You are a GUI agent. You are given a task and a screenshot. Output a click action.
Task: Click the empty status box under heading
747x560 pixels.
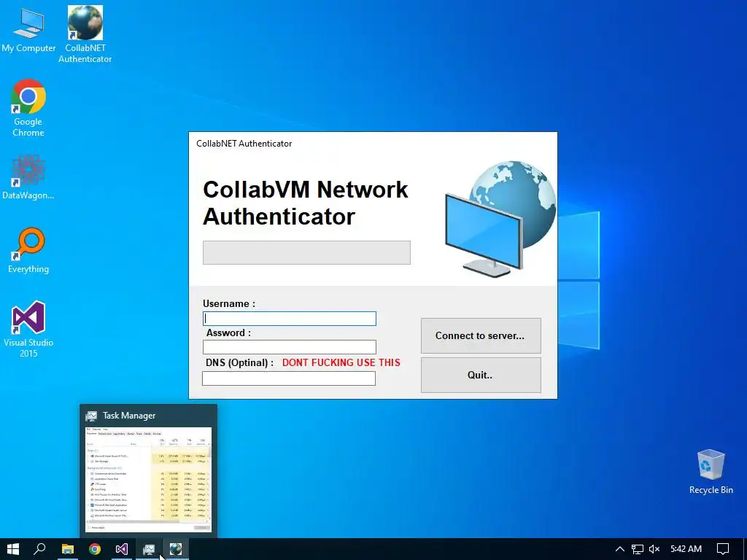[x=306, y=252]
